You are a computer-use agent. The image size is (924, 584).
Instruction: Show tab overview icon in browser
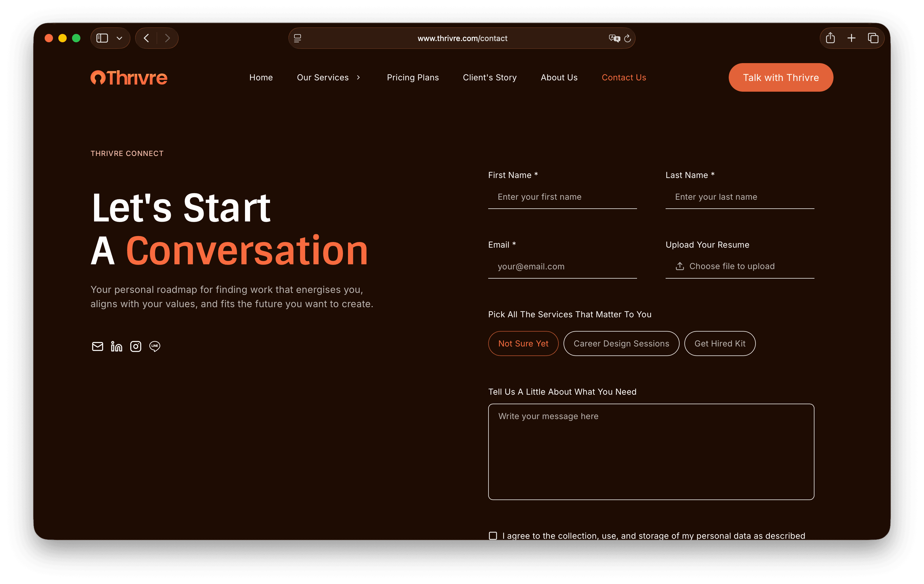[873, 38]
